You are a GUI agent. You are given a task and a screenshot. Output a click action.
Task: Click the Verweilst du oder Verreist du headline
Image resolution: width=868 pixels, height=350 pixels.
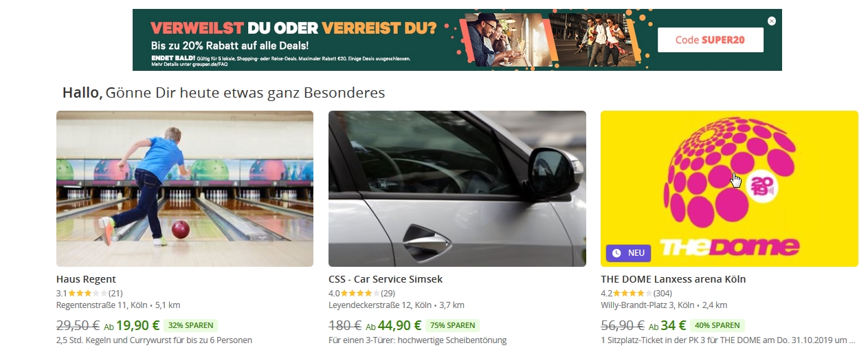point(293,29)
